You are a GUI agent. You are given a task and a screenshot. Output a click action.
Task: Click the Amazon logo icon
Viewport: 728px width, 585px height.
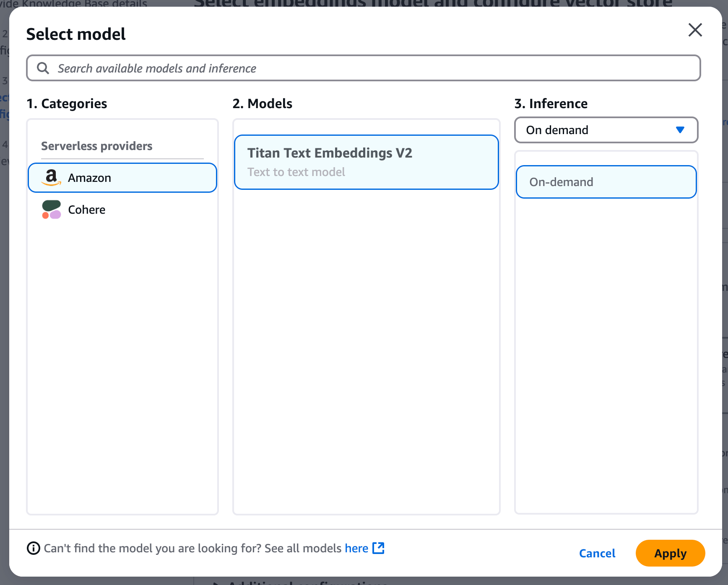pyautogui.click(x=51, y=178)
